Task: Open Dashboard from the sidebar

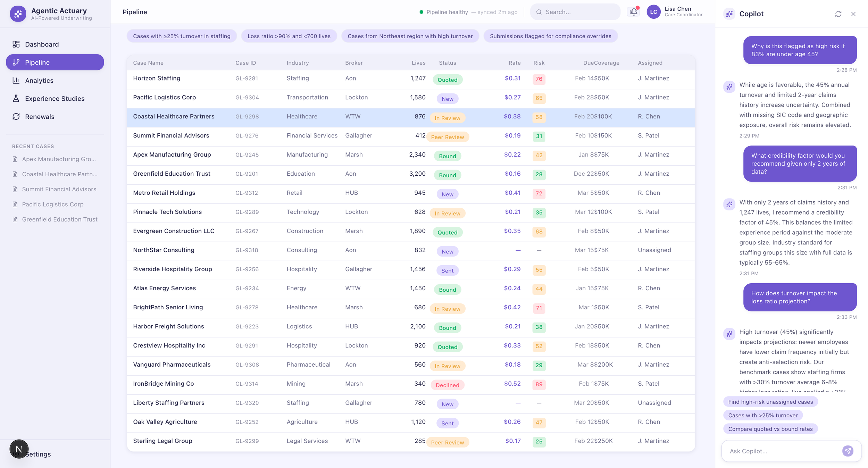Action: click(x=42, y=44)
